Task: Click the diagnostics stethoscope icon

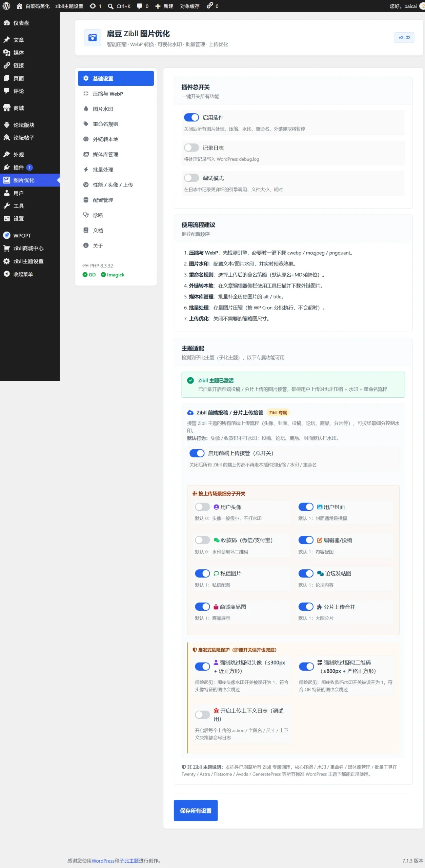Action: [86, 215]
